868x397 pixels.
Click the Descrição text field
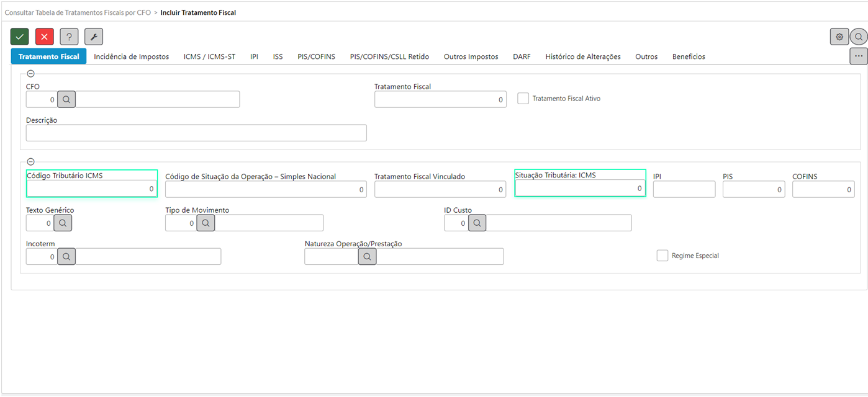(x=196, y=133)
